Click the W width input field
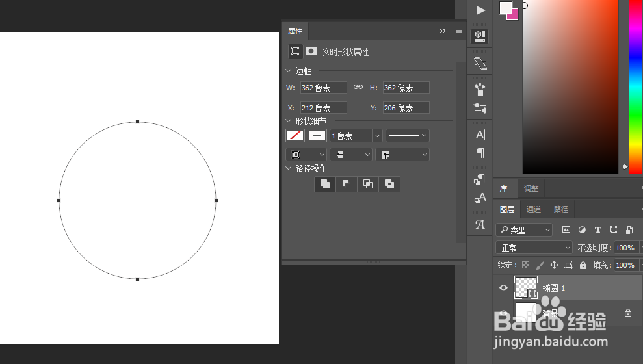The height and width of the screenshot is (364, 643). [324, 87]
